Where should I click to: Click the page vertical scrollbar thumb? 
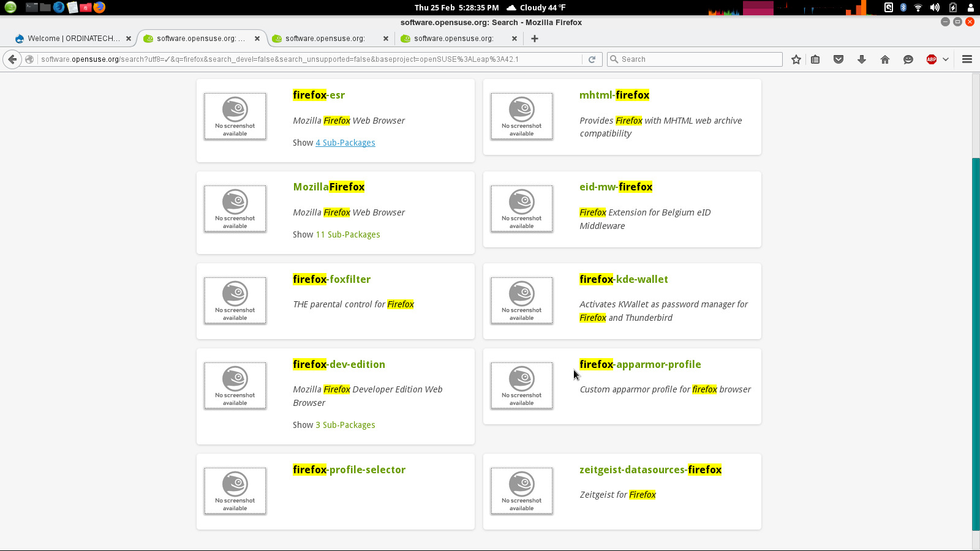tap(976, 344)
